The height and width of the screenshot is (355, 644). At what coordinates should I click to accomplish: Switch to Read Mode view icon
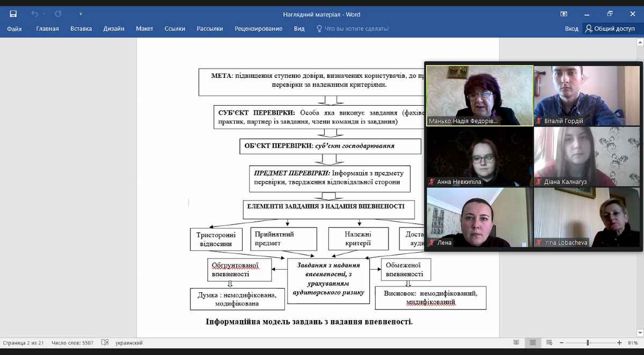pyautogui.click(x=516, y=343)
